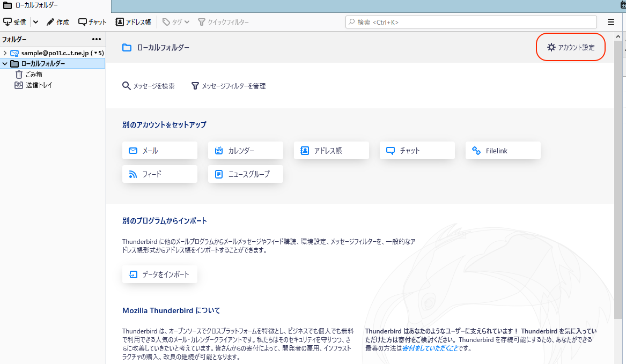Set up a new メール account
The width and height of the screenshot is (626, 364).
point(160,151)
